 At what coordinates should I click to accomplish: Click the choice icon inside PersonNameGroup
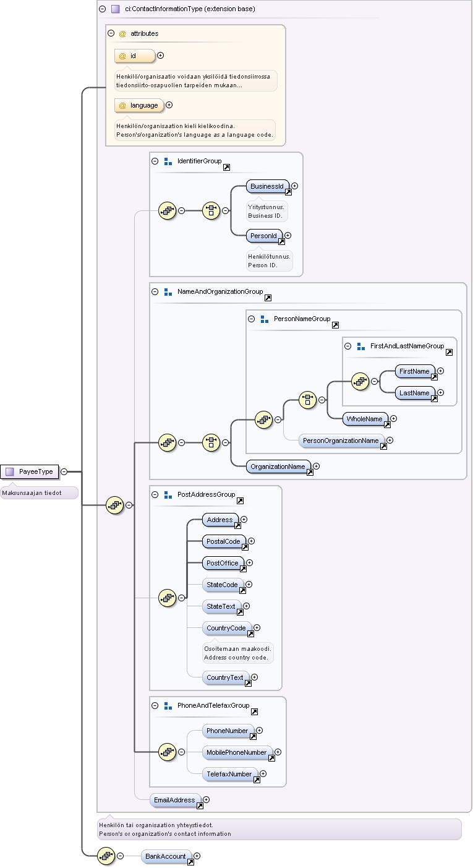pos(308,400)
